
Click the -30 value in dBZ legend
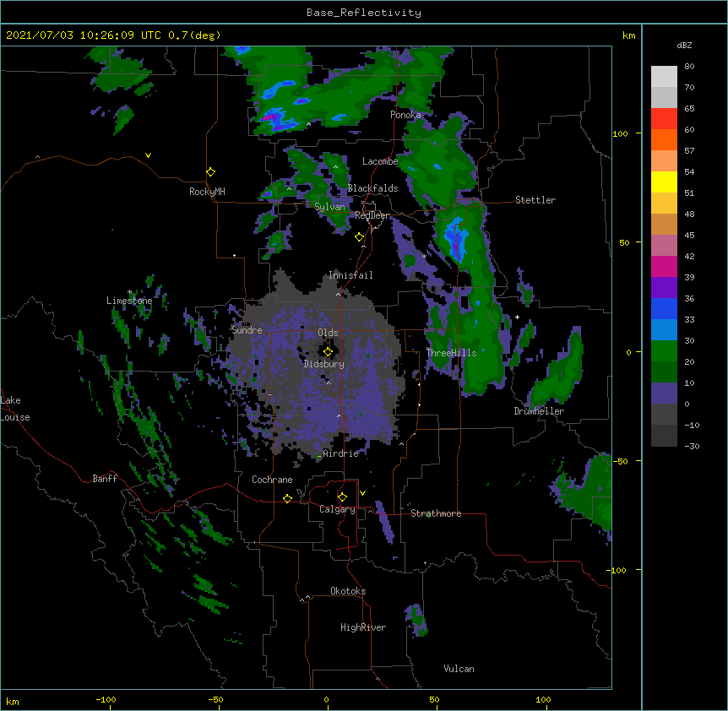tap(692, 446)
